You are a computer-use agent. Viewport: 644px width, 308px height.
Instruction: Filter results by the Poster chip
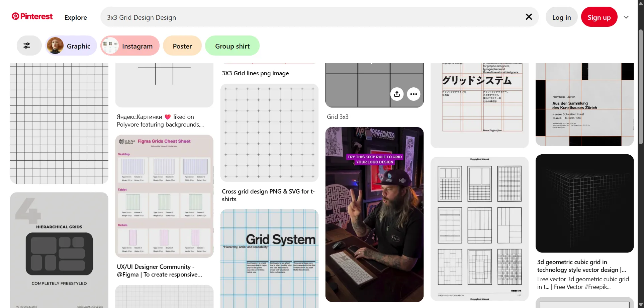(182, 46)
